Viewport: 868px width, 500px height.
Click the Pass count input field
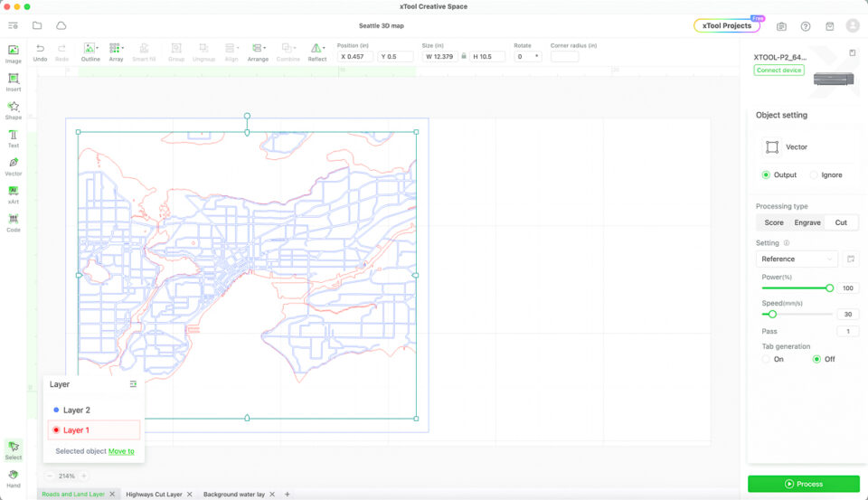click(846, 332)
